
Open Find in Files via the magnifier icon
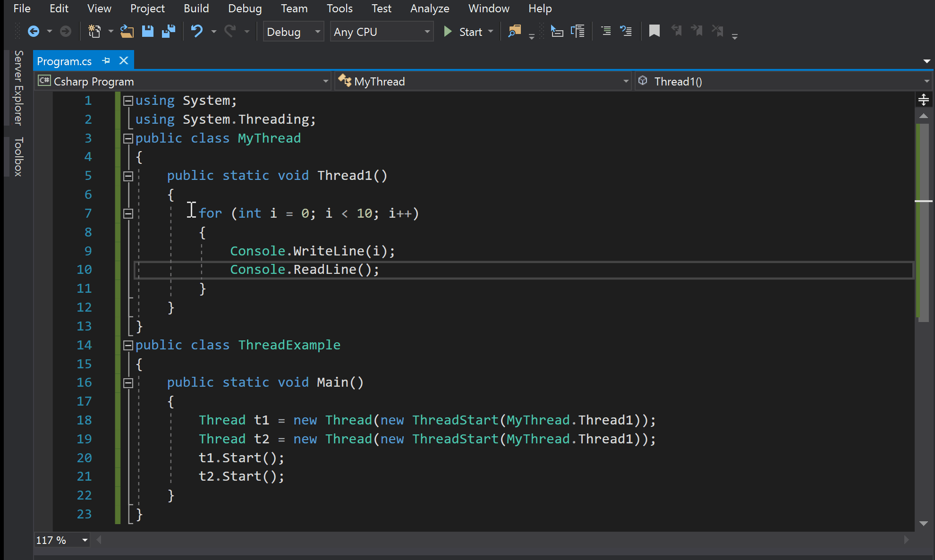click(x=514, y=31)
